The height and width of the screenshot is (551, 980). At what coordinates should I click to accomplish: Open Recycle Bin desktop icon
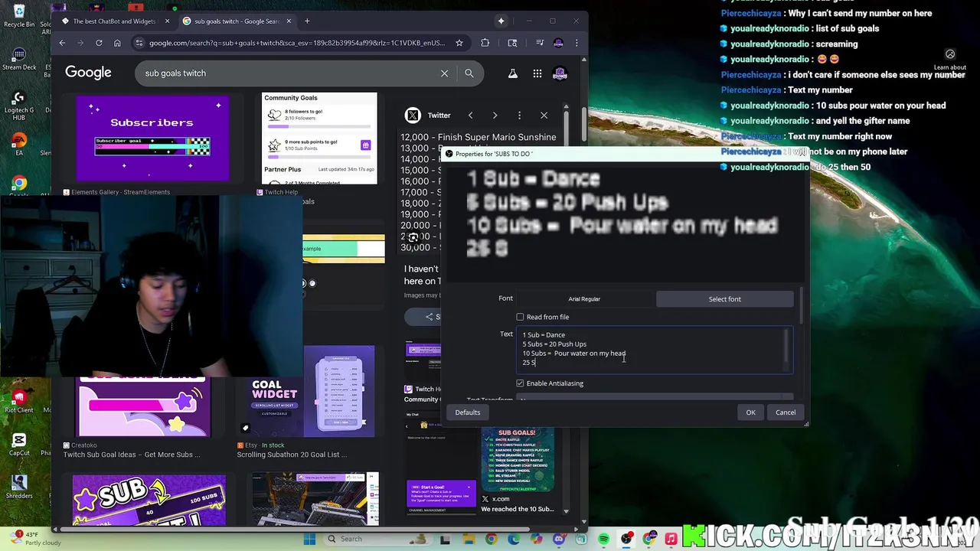pyautogui.click(x=19, y=16)
